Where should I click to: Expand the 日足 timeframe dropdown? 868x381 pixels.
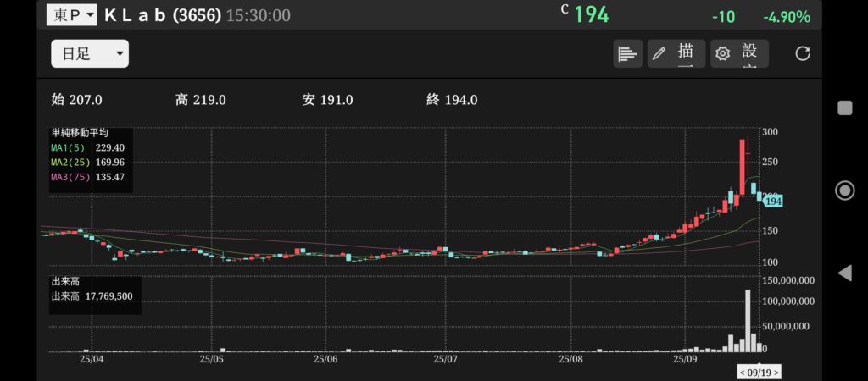pyautogui.click(x=90, y=54)
